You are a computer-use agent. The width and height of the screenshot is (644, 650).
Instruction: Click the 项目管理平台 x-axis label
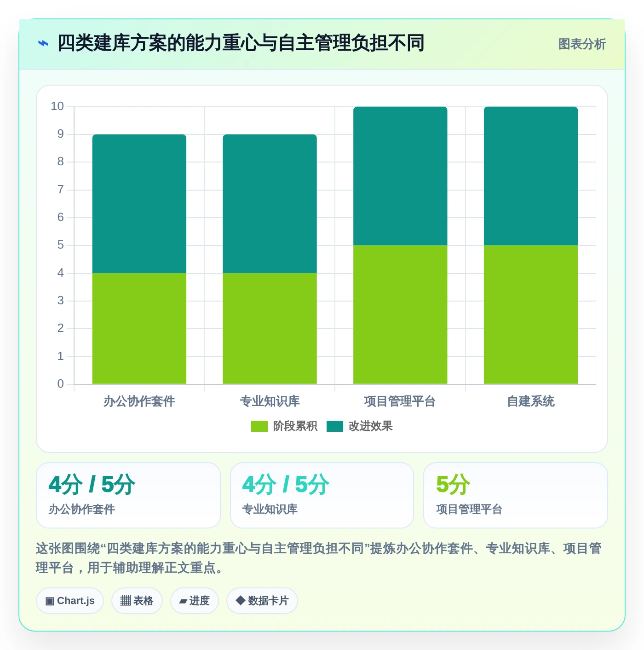[400, 401]
